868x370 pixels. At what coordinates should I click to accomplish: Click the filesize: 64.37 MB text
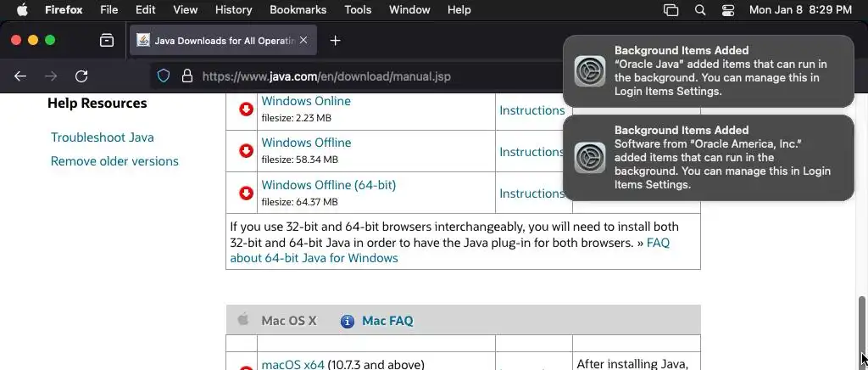click(299, 202)
